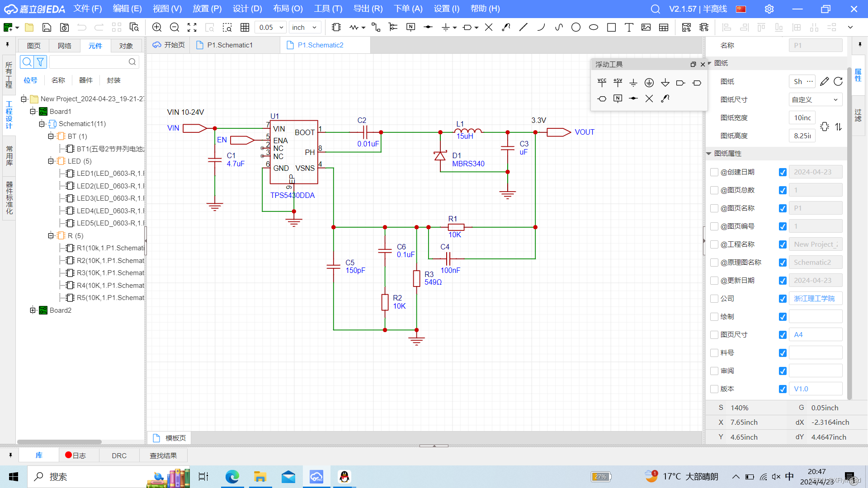Toggle the blue checkbox beside 版本
This screenshot has width=868, height=488.
click(x=783, y=389)
